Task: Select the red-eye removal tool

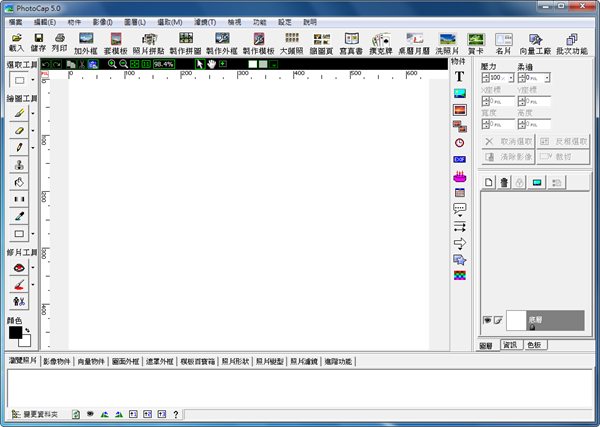Action: (x=19, y=267)
